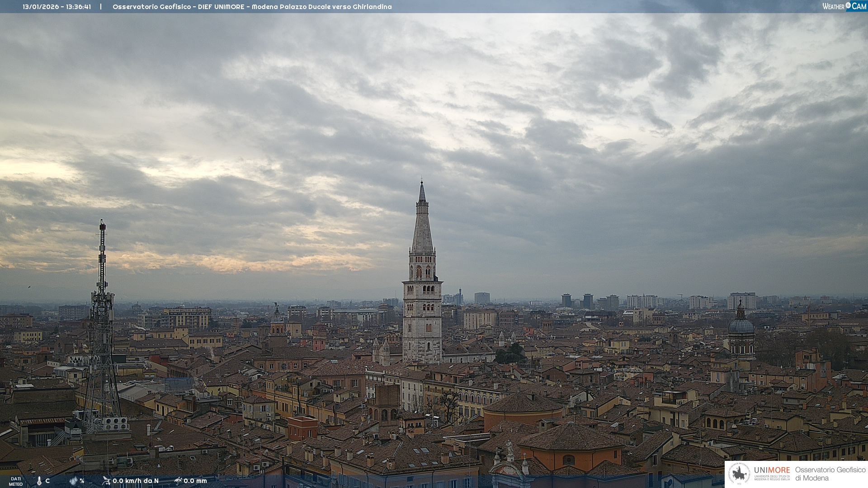Viewport: 868px width, 488px height.
Task: Click the UNIMORE university name text
Action: point(772,470)
